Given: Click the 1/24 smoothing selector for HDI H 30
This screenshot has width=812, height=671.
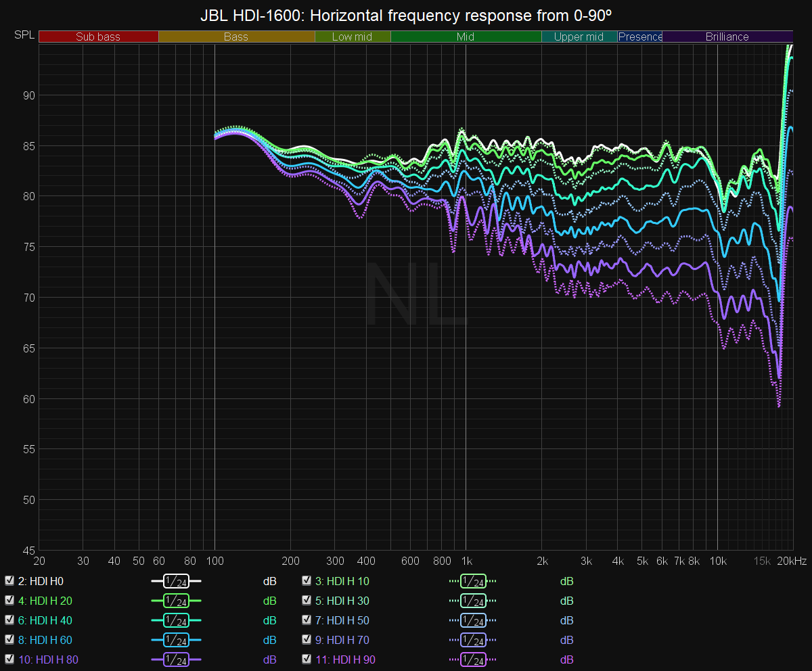Looking at the screenshot, I should pos(473,601).
